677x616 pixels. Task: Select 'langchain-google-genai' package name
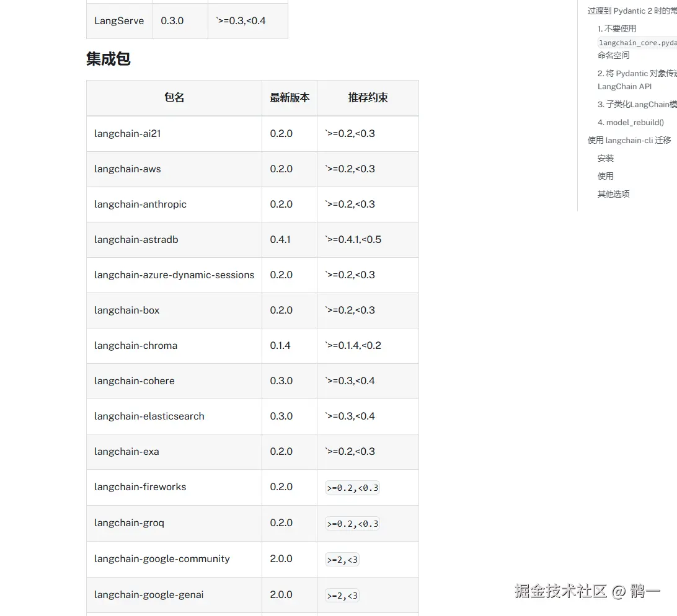[149, 595]
